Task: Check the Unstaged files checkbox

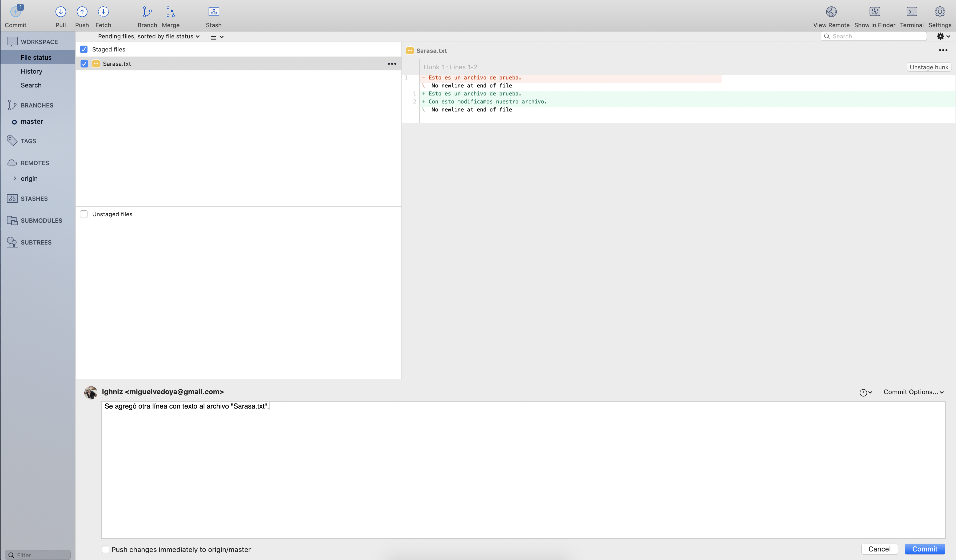Action: pos(84,214)
